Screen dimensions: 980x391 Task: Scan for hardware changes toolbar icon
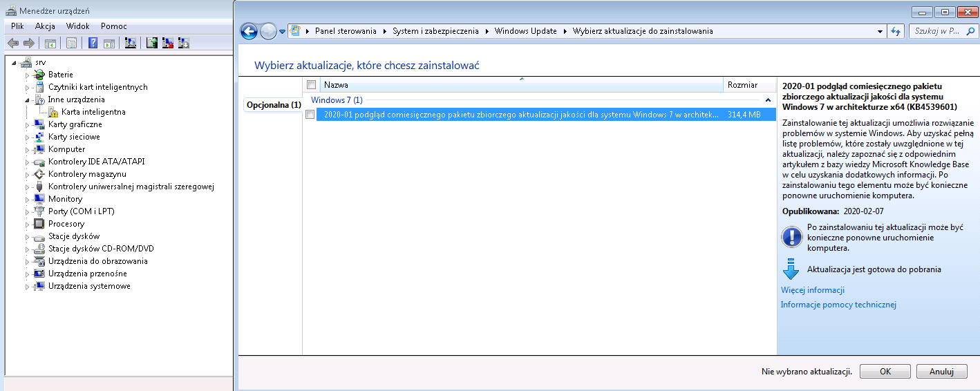pyautogui.click(x=130, y=43)
